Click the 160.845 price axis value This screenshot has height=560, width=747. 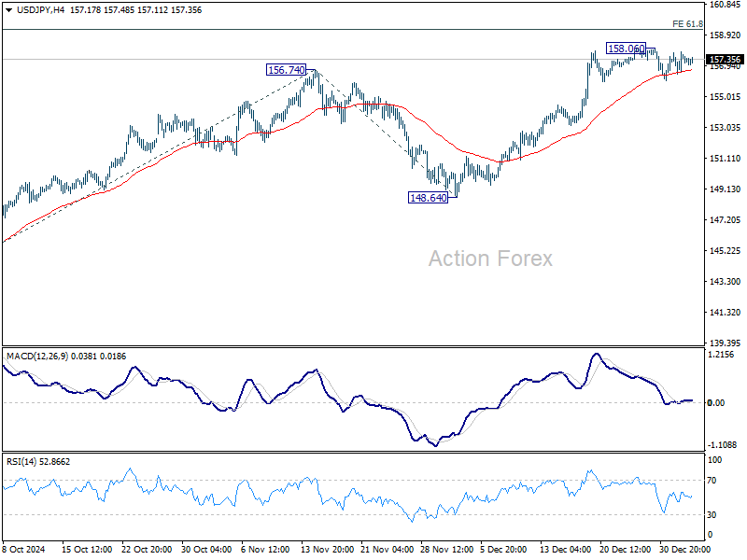pos(725,5)
